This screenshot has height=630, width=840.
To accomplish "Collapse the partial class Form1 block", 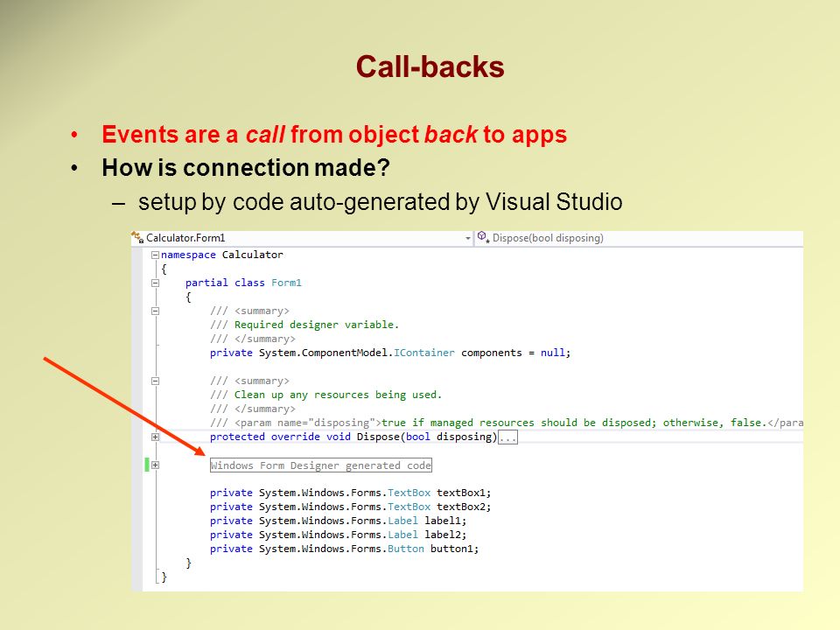I will [x=156, y=283].
